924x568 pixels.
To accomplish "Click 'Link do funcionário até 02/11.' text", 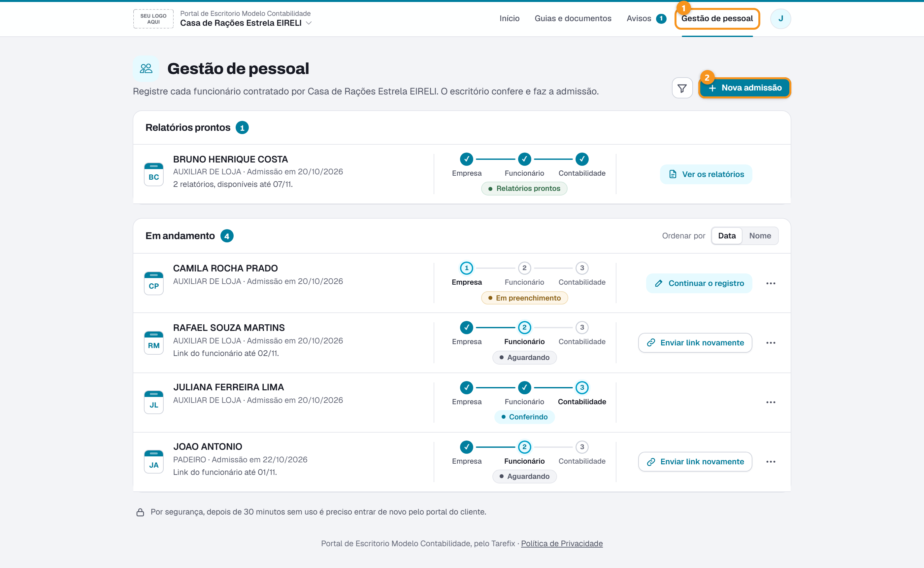I will click(226, 353).
